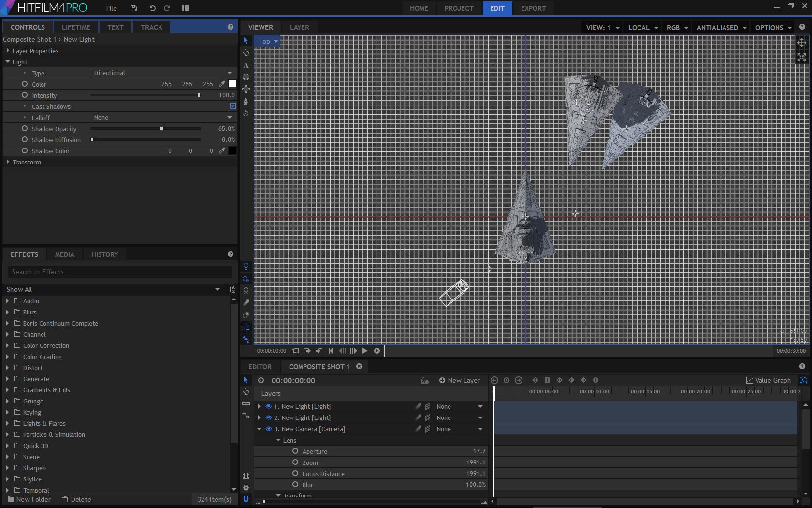Open the workspace grid icon
The width and height of the screenshot is (812, 508).
click(186, 8)
